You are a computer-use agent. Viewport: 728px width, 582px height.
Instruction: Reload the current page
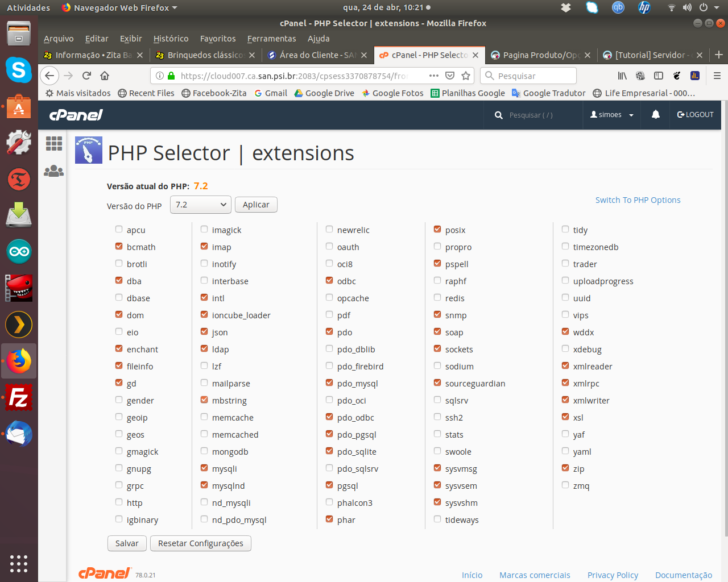point(86,76)
